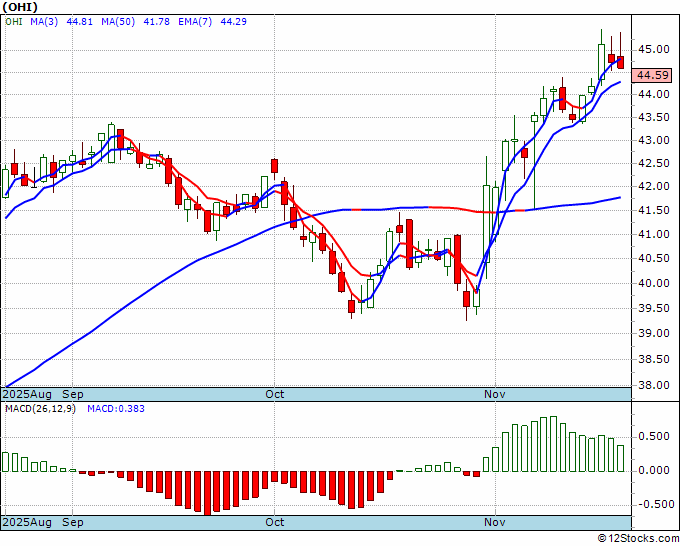680x546 pixels.
Task: Click the 45.00 price axis label
Action: point(653,49)
